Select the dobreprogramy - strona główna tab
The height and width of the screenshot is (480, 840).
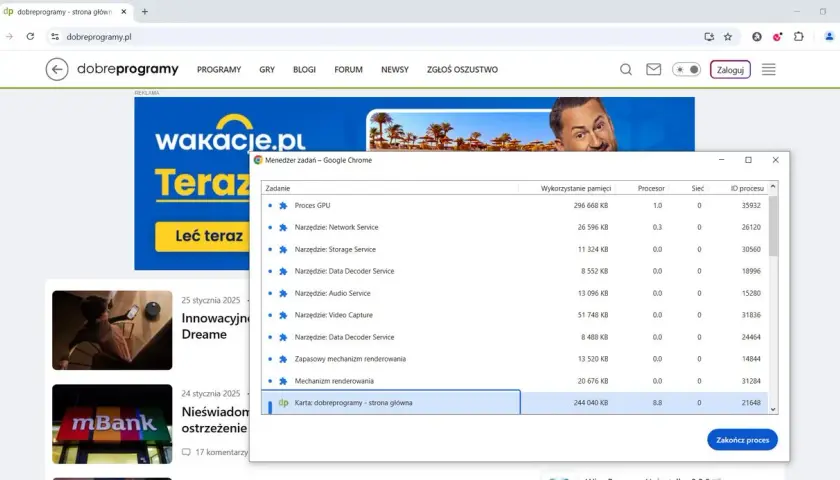[66, 11]
